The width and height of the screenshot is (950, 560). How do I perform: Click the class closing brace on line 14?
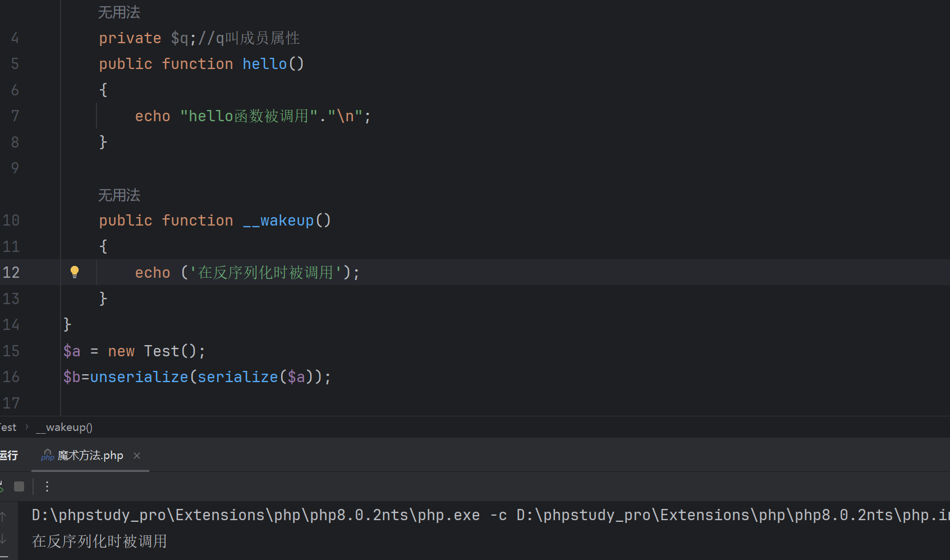[x=67, y=325]
